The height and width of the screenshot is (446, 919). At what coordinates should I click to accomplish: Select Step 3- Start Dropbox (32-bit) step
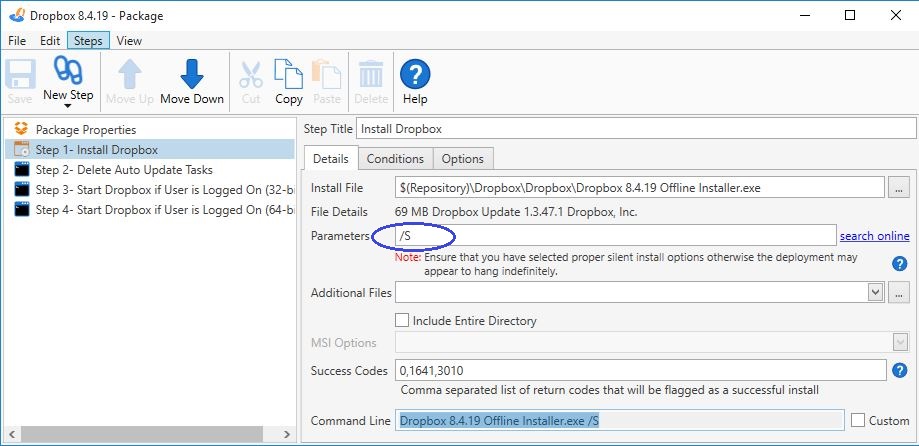(x=164, y=190)
